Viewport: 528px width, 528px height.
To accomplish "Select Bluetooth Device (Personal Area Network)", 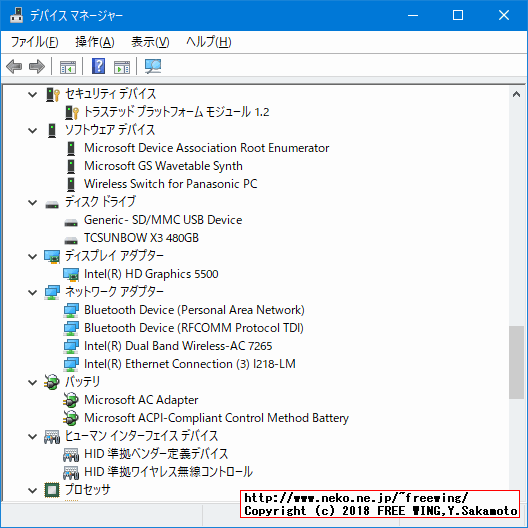I will click(x=194, y=310).
